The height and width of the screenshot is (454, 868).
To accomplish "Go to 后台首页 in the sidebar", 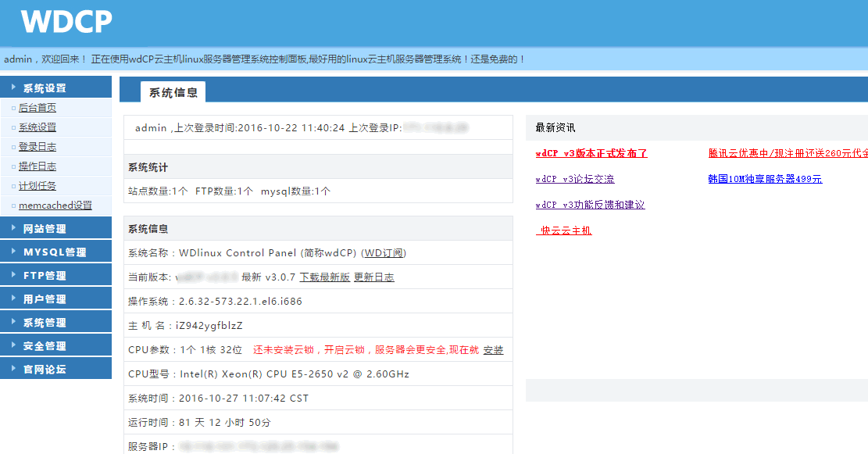I will click(x=38, y=108).
